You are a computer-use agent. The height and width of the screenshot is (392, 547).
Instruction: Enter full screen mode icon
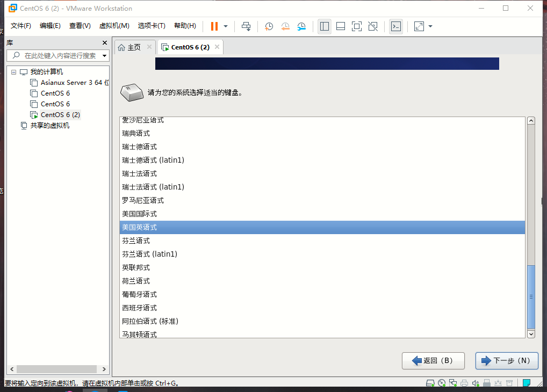tap(357, 26)
